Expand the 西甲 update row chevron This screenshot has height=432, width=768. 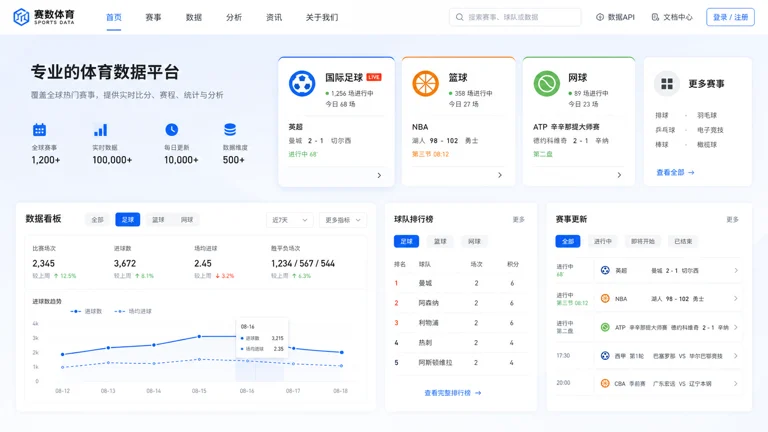click(x=736, y=356)
